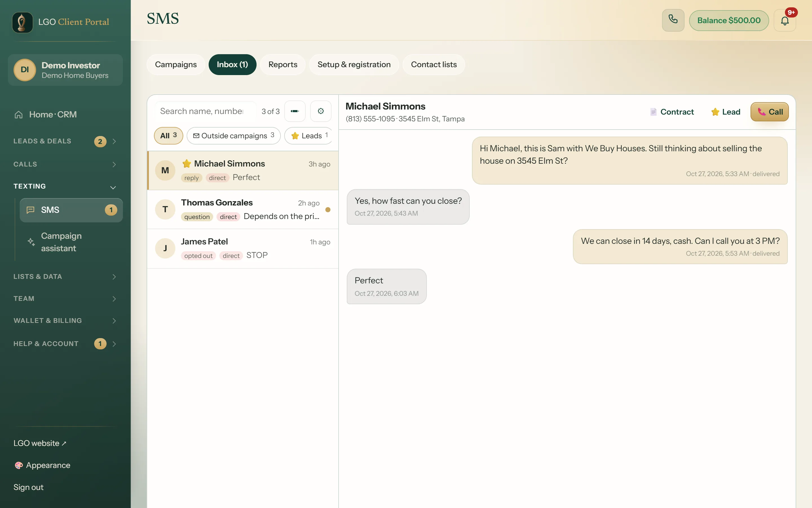812x508 pixels.
Task: Open Setup & registration tab
Action: tap(354, 65)
